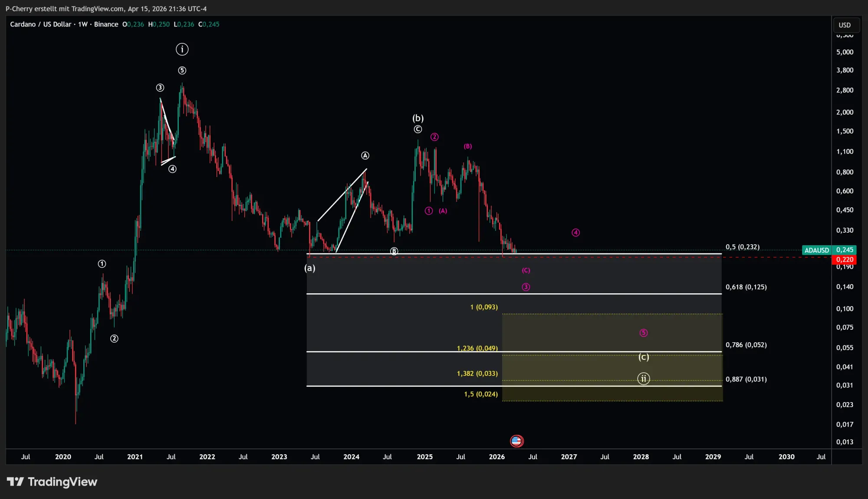The height and width of the screenshot is (499, 868).
Task: Click the Cardano / US Dollar symbol title
Action: coord(40,24)
